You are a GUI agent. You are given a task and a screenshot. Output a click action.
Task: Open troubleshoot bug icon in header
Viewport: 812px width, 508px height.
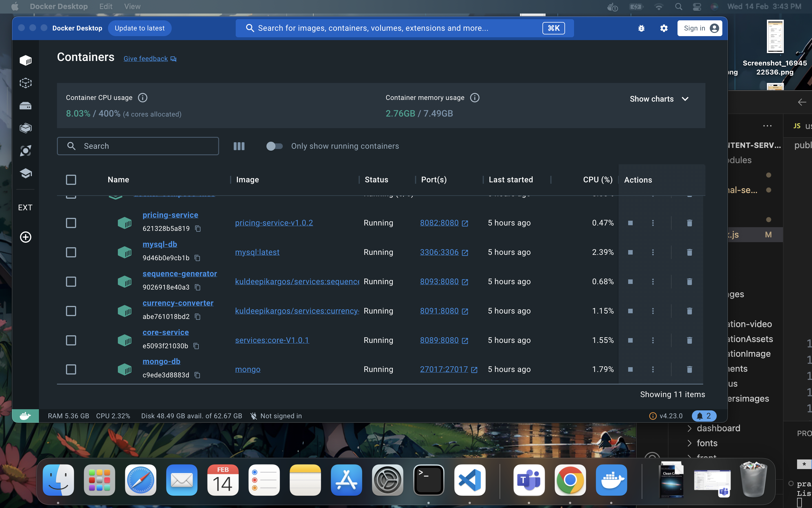(641, 28)
